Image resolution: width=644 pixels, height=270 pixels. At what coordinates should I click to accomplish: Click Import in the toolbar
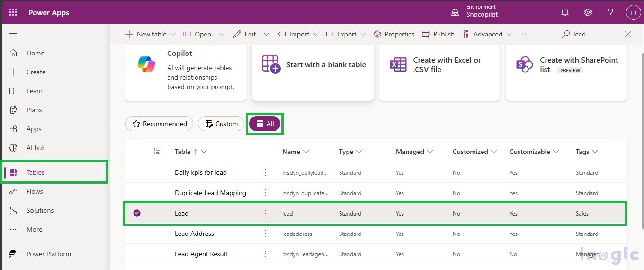(294, 34)
